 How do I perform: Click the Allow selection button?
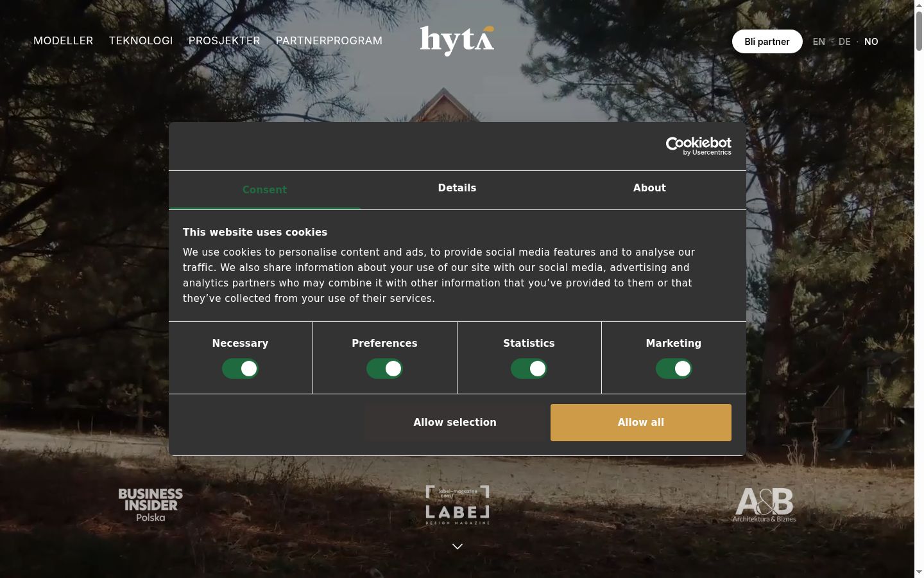pyautogui.click(x=455, y=423)
